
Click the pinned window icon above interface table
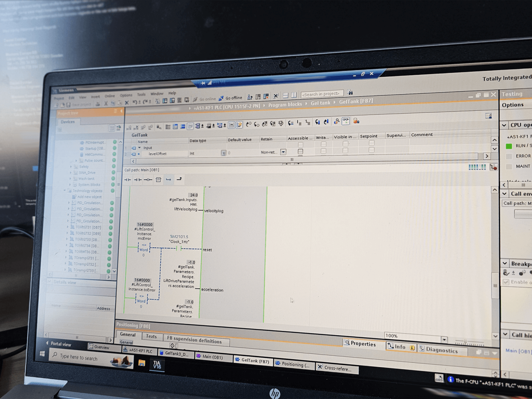click(x=488, y=116)
